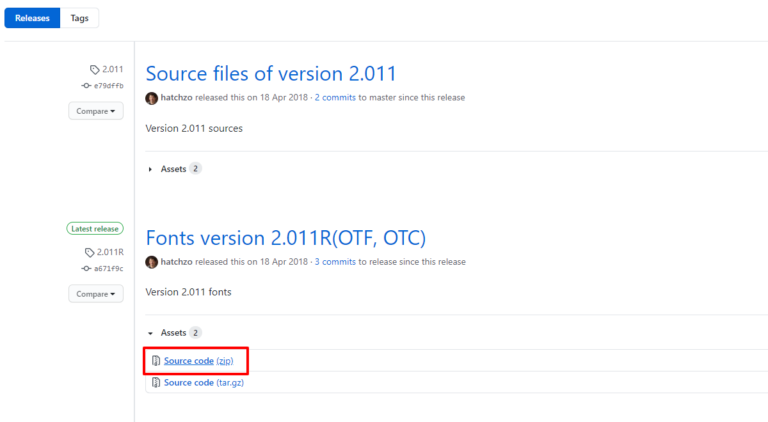Expand Assets under Source files release
This screenshot has height=422, width=768.
click(x=173, y=169)
